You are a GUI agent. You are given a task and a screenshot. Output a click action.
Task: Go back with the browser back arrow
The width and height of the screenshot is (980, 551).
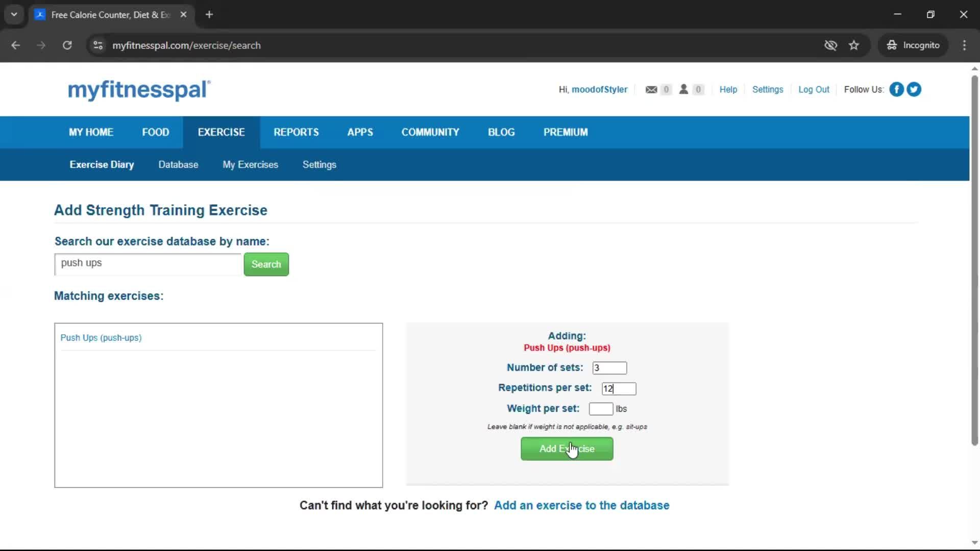pos(15,45)
